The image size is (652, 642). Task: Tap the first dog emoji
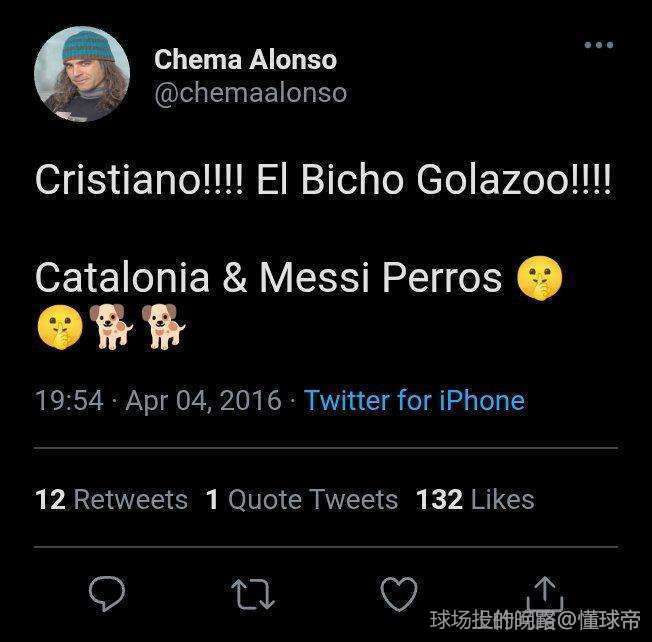111,326
